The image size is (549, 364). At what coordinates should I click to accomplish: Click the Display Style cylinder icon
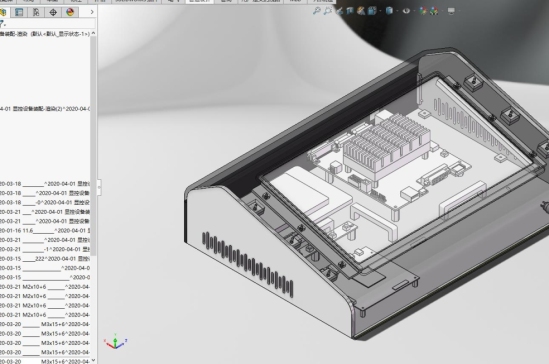pyautogui.click(x=389, y=11)
